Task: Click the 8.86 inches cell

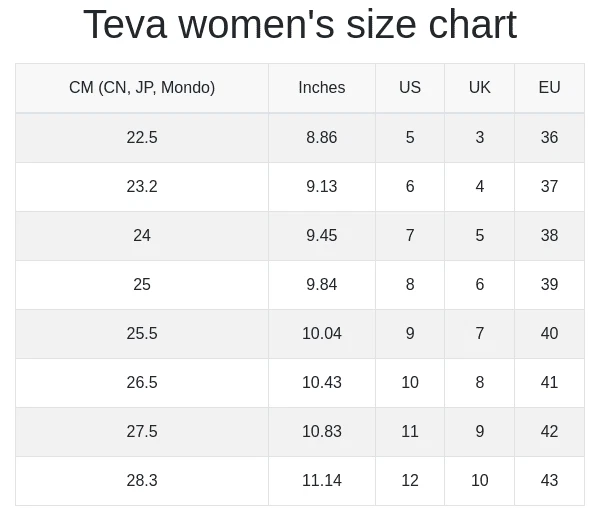Action: (322, 138)
